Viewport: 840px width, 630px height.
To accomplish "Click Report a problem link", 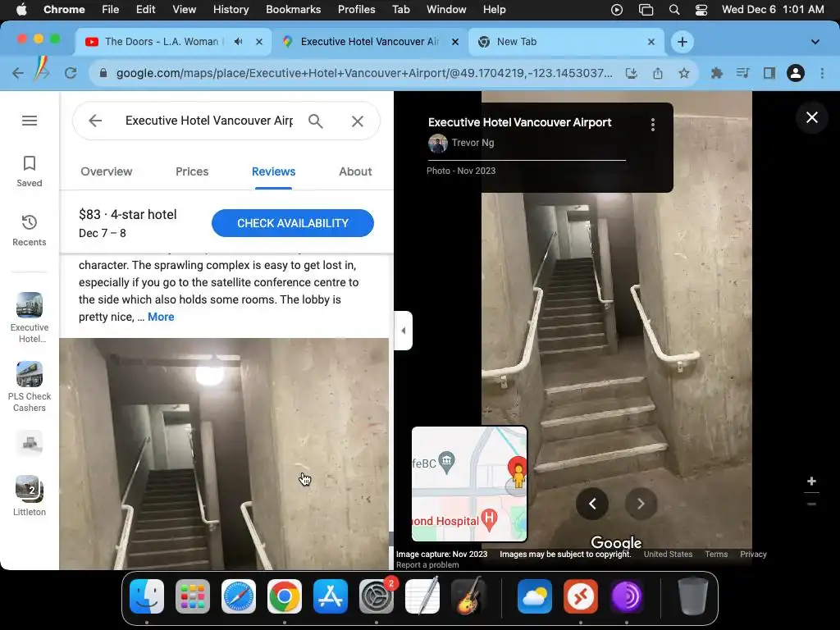I will coord(427,564).
